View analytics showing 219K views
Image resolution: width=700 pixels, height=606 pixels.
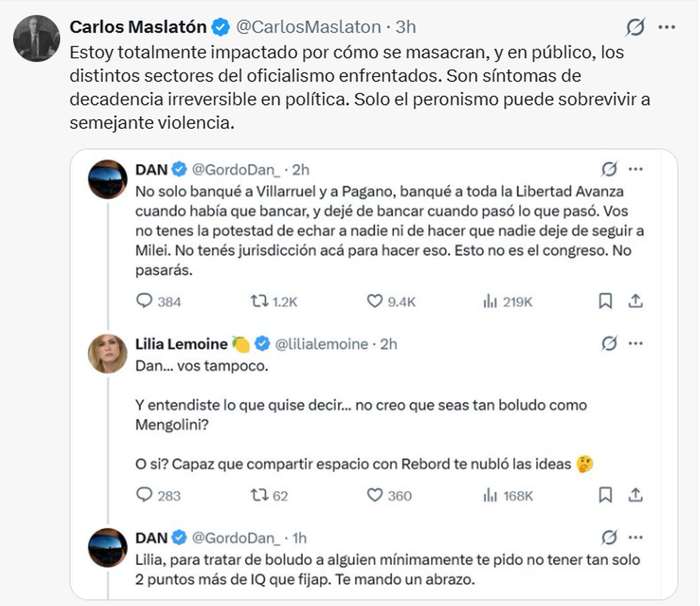click(490, 301)
